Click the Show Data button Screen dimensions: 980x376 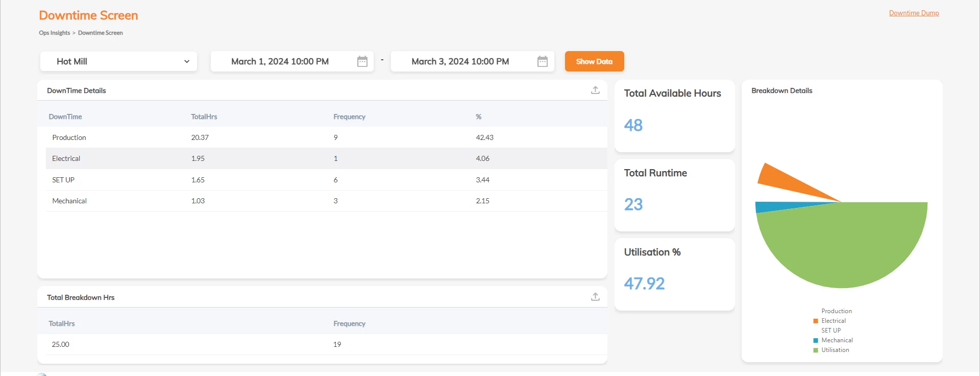[594, 61]
